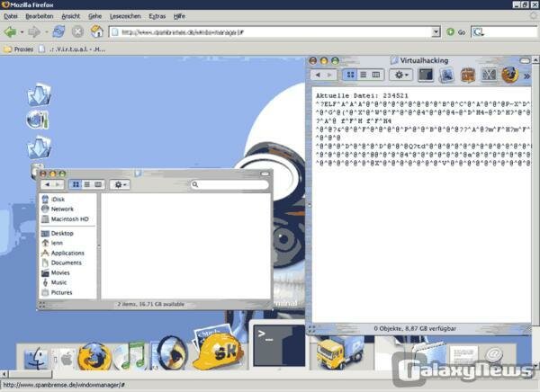Go to Firefox home page
540x392 pixels.
pos(97,31)
